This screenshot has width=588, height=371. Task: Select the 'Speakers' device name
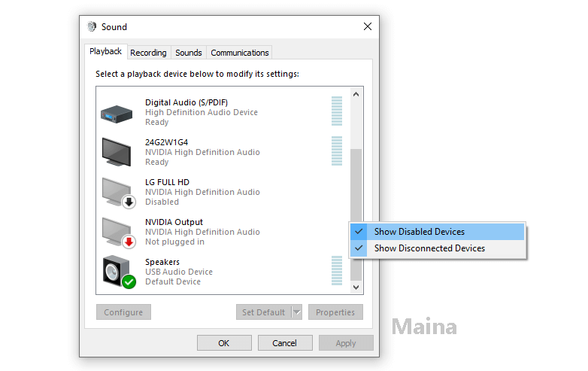coord(162,262)
